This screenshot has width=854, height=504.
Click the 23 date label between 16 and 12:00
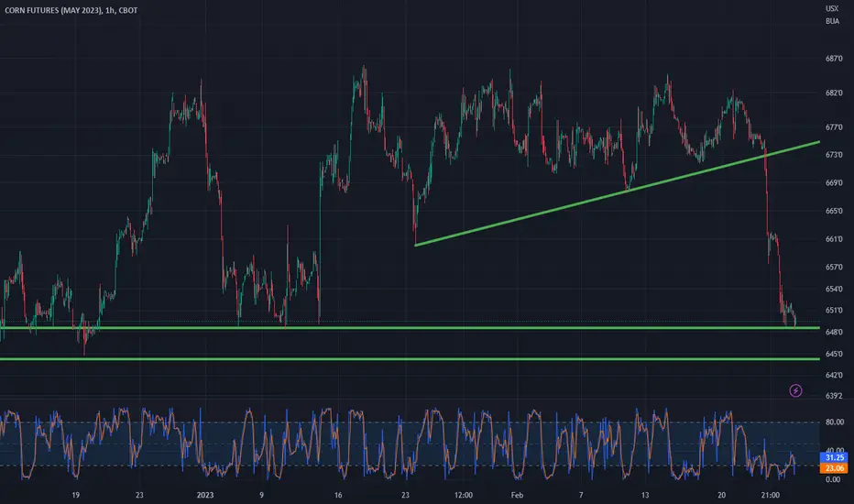click(x=405, y=495)
